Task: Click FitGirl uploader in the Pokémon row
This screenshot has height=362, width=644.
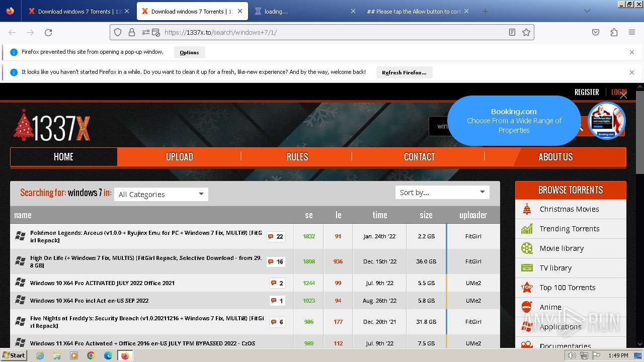Action: tap(473, 236)
